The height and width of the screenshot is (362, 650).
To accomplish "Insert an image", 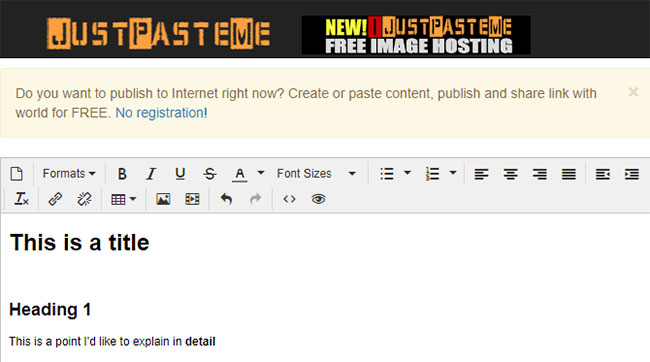I will (163, 199).
